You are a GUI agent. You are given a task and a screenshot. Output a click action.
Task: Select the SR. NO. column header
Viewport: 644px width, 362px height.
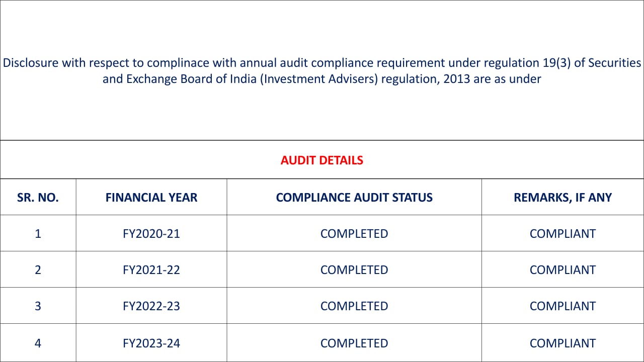pyautogui.click(x=38, y=198)
